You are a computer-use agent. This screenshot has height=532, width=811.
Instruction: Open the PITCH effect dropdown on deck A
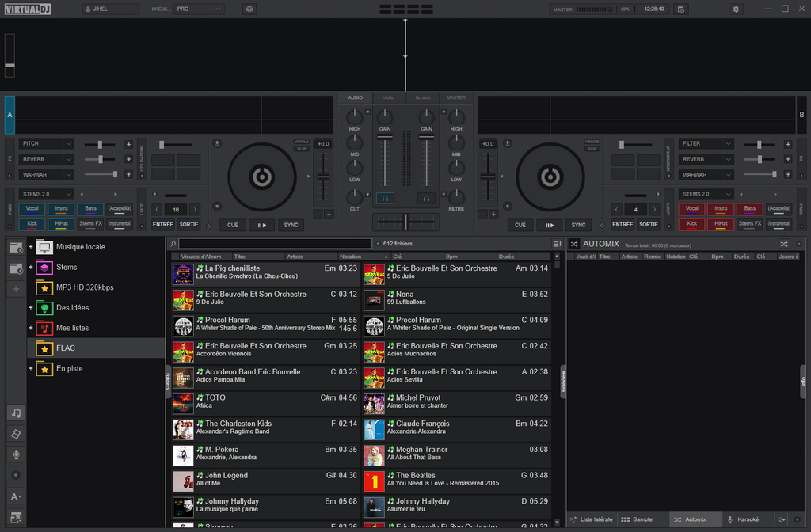point(46,144)
